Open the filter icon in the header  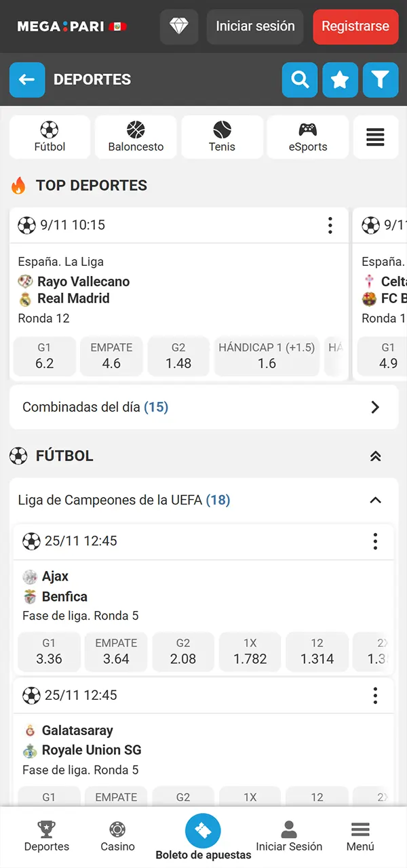(381, 79)
